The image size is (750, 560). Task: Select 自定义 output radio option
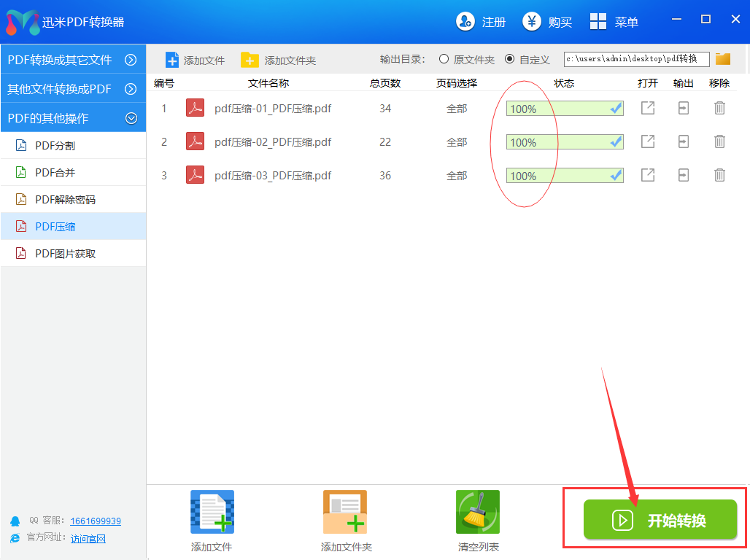coord(509,59)
